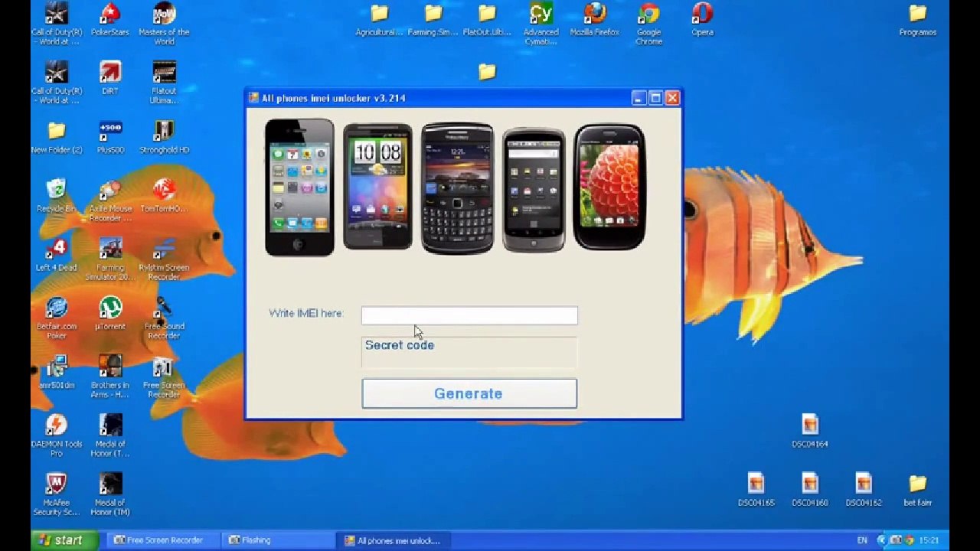Open the DiRT game shortcut
This screenshot has height=551, width=980.
[x=110, y=78]
